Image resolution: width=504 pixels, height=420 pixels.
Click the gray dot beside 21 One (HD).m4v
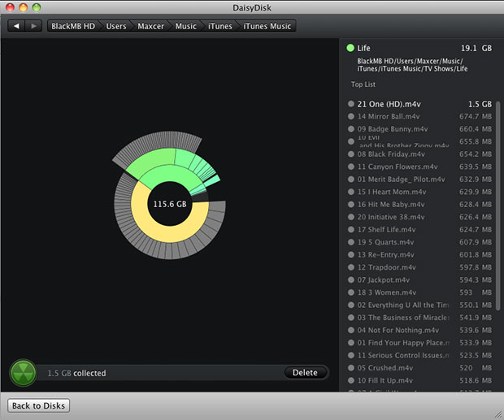(x=351, y=104)
